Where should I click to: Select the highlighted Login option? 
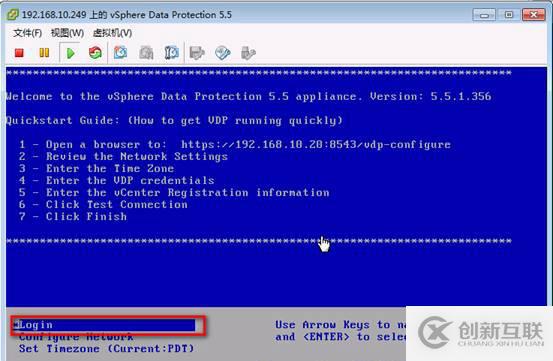(104, 325)
